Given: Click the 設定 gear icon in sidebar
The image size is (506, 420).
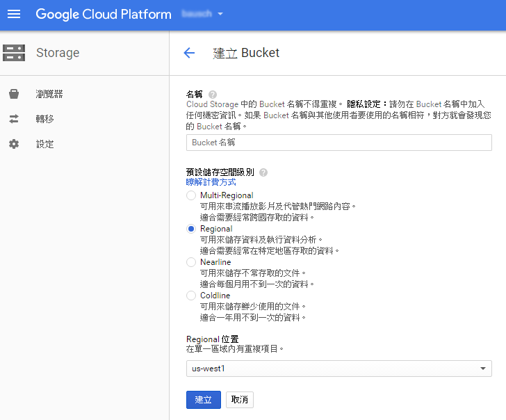Looking at the screenshot, I should pos(14,144).
